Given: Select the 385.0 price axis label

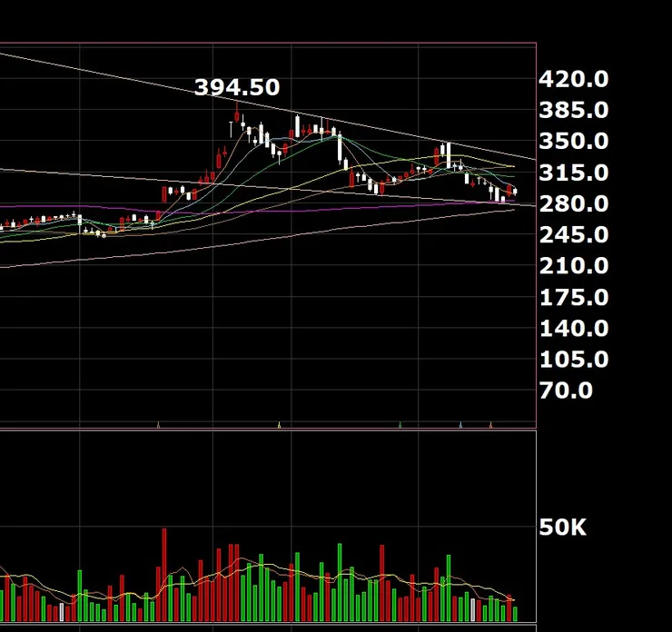Looking at the screenshot, I should (x=573, y=111).
